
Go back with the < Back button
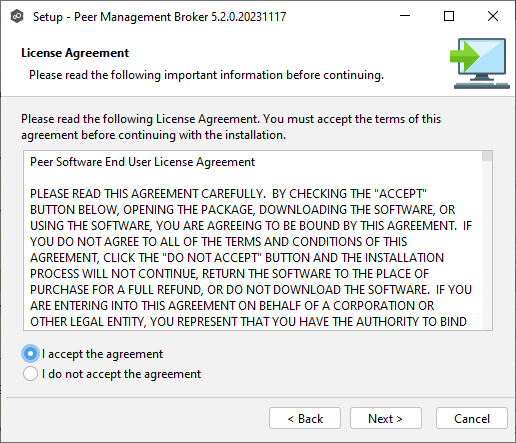[x=305, y=418]
